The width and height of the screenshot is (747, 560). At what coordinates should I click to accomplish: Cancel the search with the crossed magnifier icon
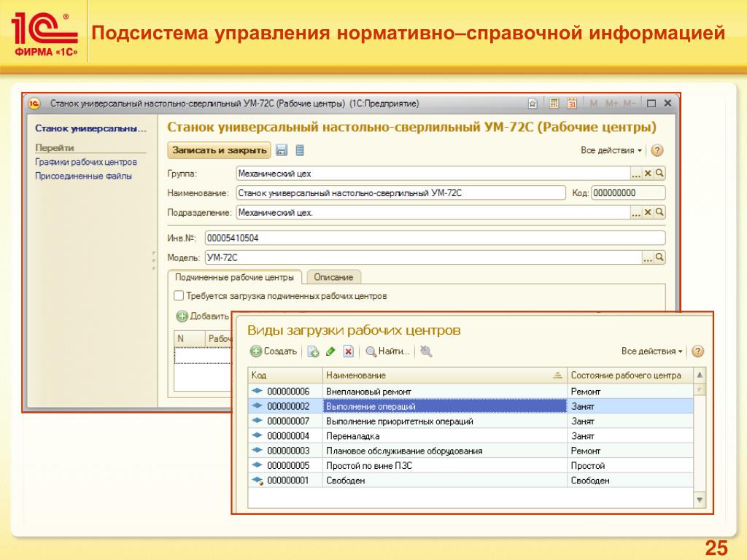pos(426,351)
